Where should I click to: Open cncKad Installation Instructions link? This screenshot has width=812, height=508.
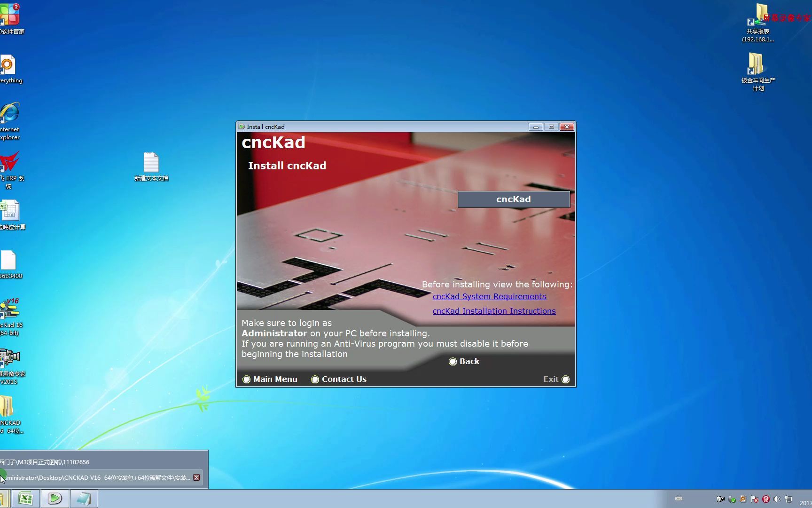tap(494, 311)
